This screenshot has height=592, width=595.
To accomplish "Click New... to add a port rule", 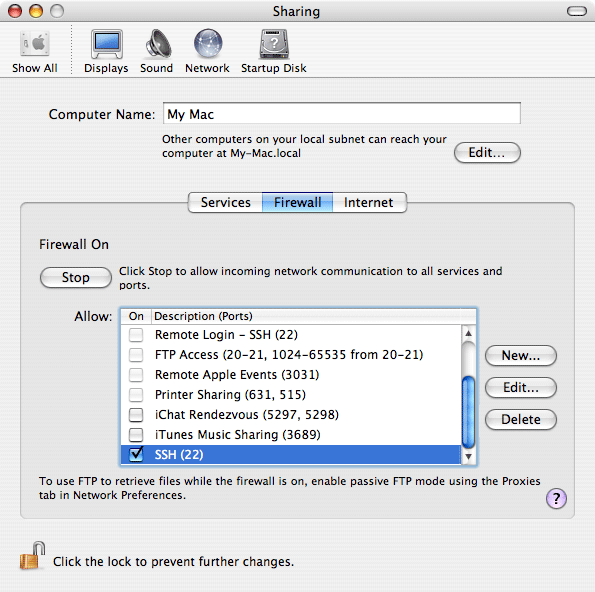I will (x=521, y=356).
